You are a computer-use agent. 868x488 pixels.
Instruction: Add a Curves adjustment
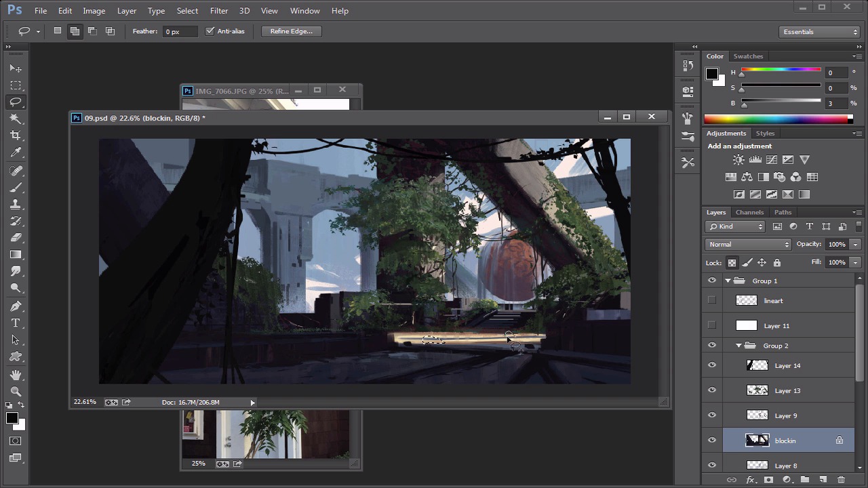tap(771, 160)
